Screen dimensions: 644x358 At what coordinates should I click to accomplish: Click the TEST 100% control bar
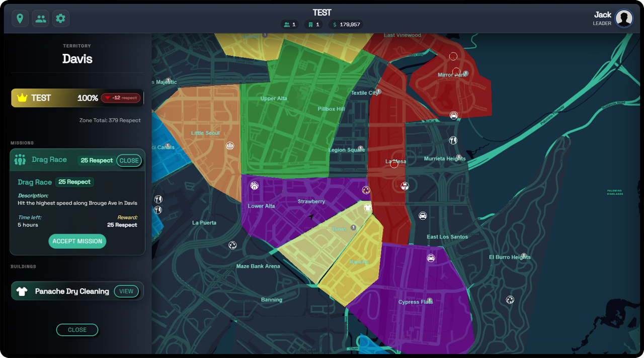point(77,98)
